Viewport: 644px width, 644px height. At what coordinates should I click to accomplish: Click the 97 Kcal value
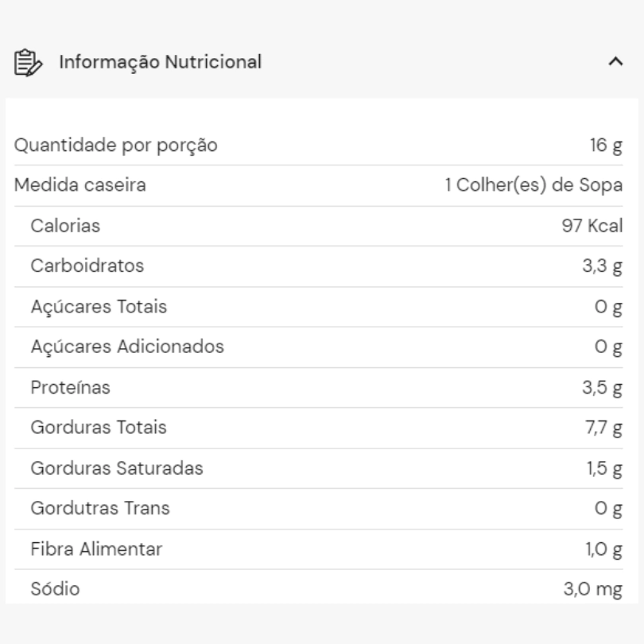[x=592, y=226]
